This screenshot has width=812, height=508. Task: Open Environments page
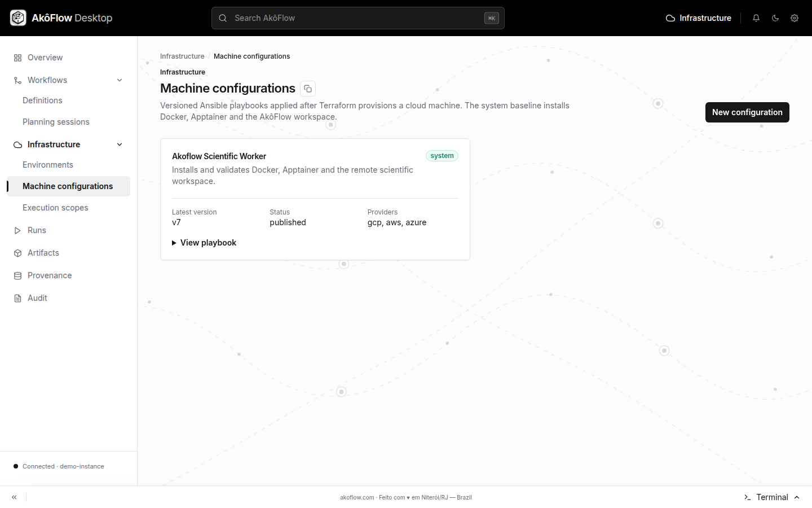(68, 165)
